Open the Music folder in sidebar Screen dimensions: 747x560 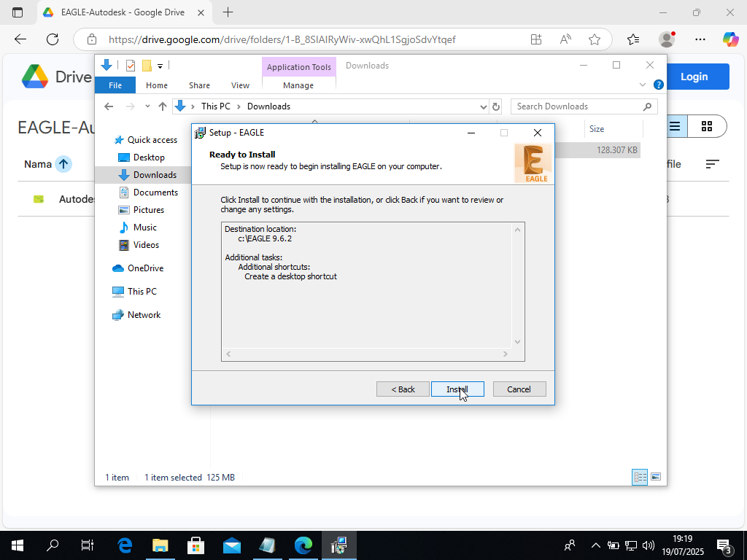point(144,227)
